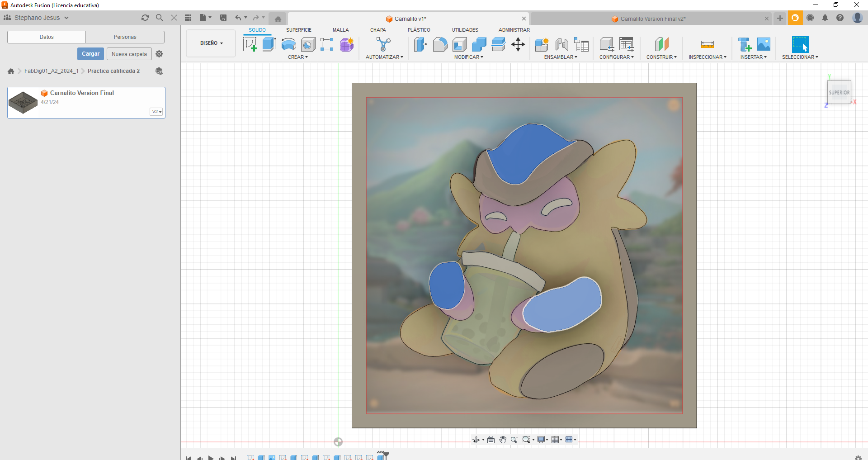Open the Help question mark icon
The height and width of the screenshot is (460, 868).
pyautogui.click(x=840, y=18)
